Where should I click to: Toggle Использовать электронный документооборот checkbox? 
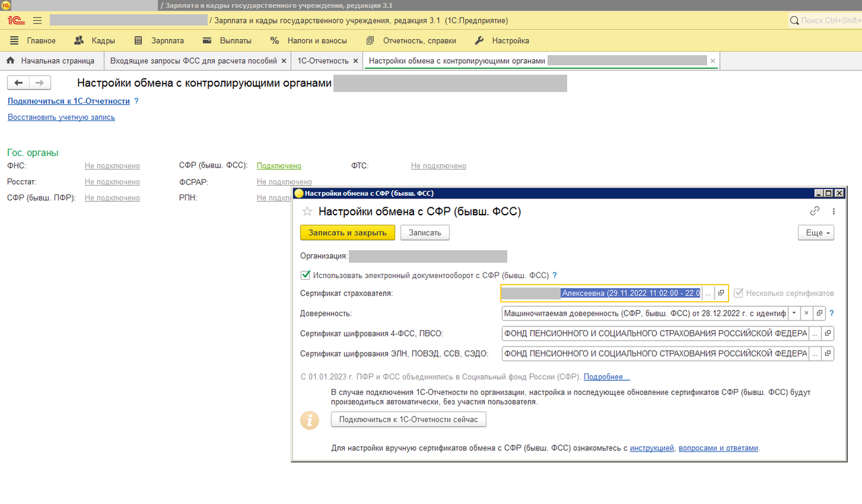(x=306, y=275)
